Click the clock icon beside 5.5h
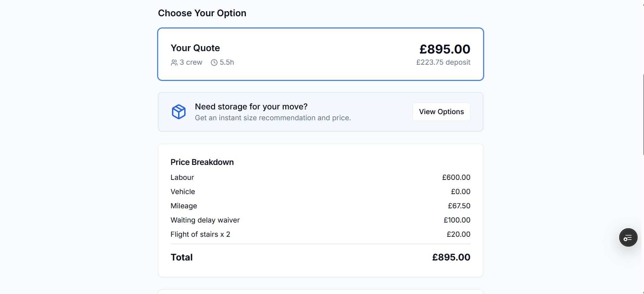Image resolution: width=644 pixels, height=294 pixels. pos(214,63)
